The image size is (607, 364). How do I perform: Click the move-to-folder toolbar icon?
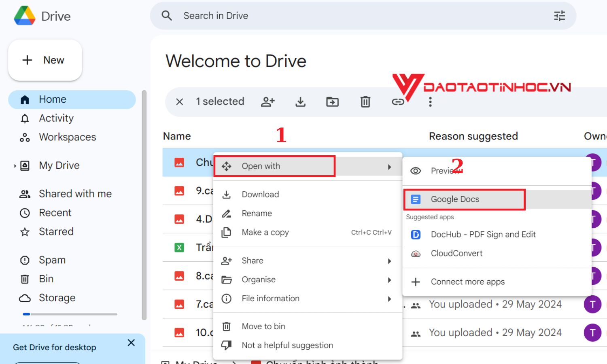333,102
